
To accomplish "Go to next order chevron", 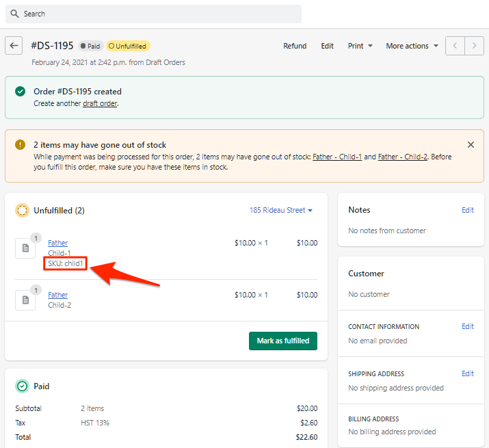I will [x=475, y=46].
